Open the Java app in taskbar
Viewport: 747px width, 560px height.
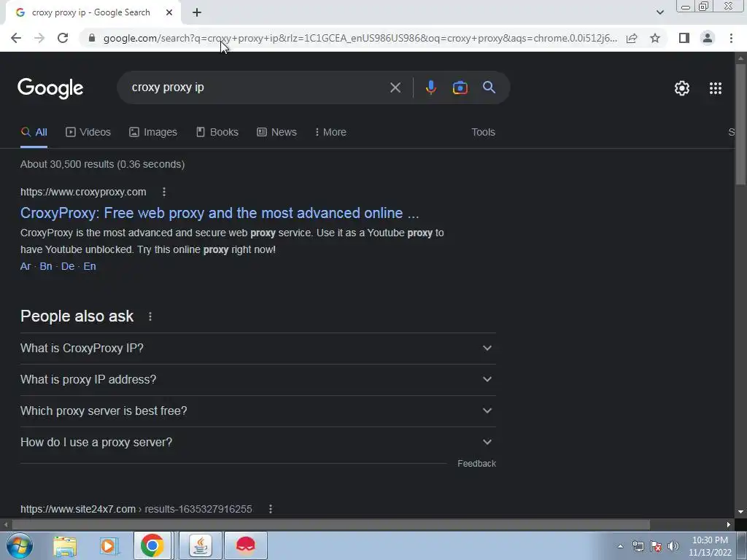click(201, 545)
